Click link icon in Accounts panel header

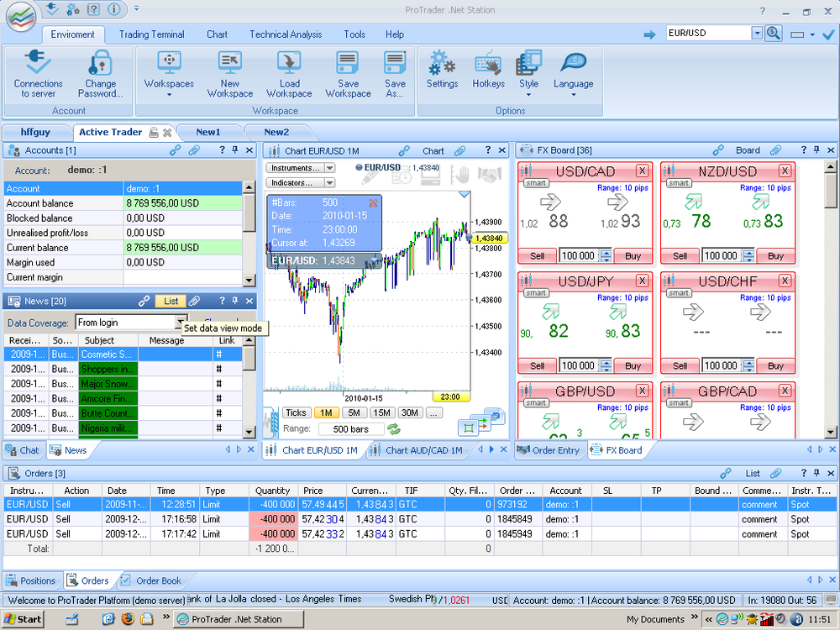pos(176,150)
